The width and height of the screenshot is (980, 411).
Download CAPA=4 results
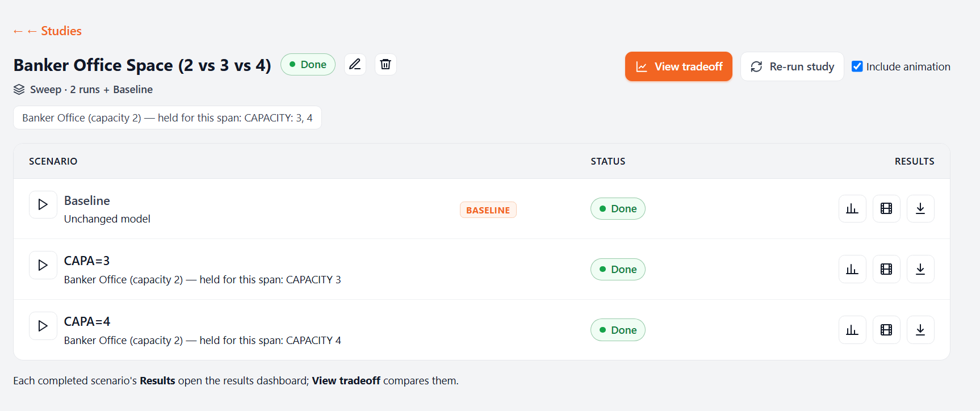(x=920, y=330)
